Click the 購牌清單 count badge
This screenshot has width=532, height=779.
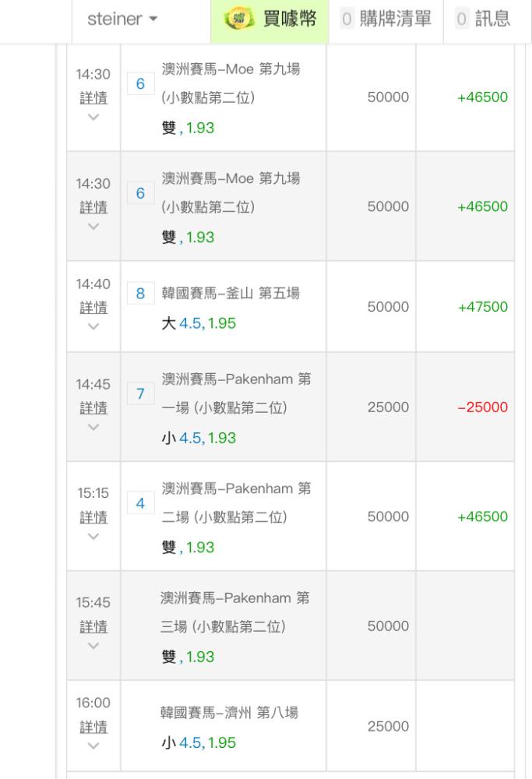point(347,20)
